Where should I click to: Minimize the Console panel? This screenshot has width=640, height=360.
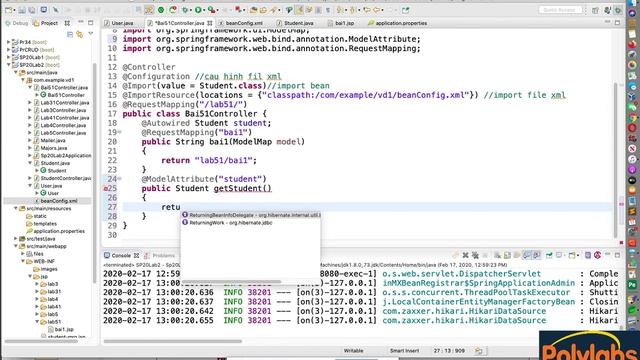pos(607,255)
